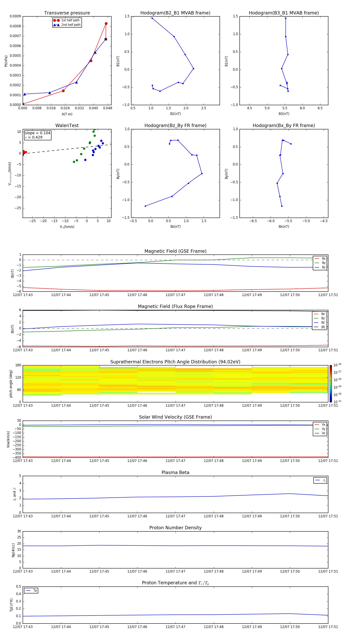Click the "Vremaining(km/s)" y-axis label
The width and height of the screenshot is (351, 644).
pyautogui.click(x=10, y=173)
